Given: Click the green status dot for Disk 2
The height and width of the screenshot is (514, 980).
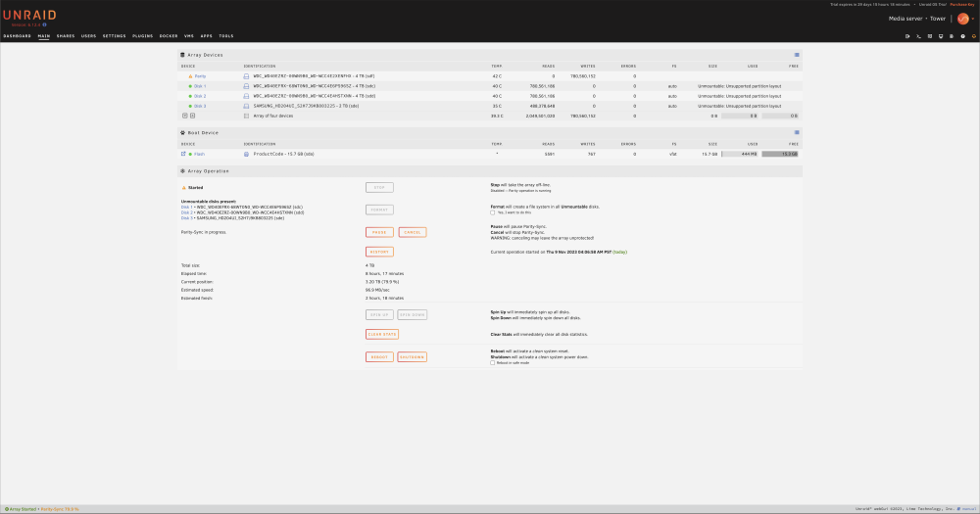Looking at the screenshot, I should (190, 96).
